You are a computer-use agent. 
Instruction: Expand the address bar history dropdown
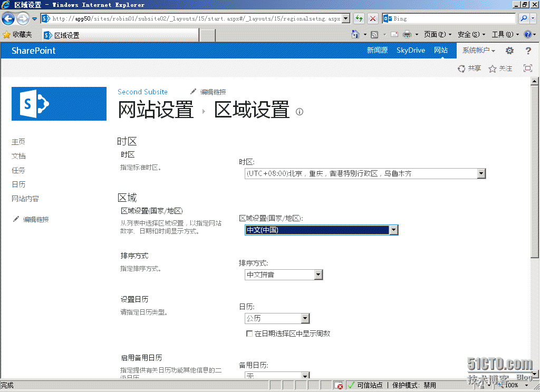click(x=346, y=18)
